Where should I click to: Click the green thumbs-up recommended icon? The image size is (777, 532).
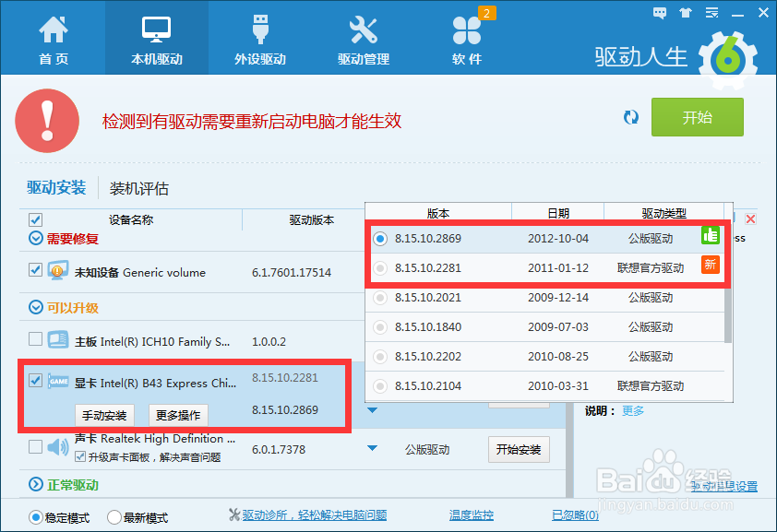click(x=711, y=235)
